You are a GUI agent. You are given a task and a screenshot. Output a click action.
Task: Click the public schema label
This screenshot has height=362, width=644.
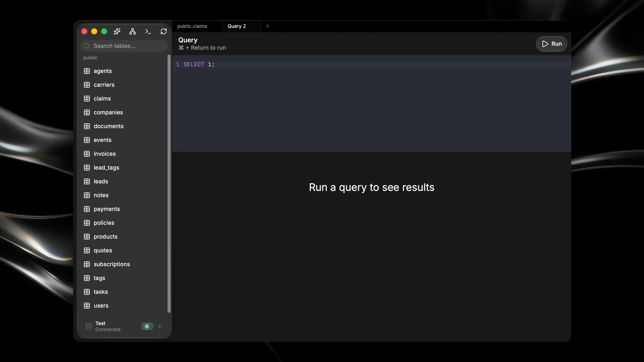click(90, 58)
